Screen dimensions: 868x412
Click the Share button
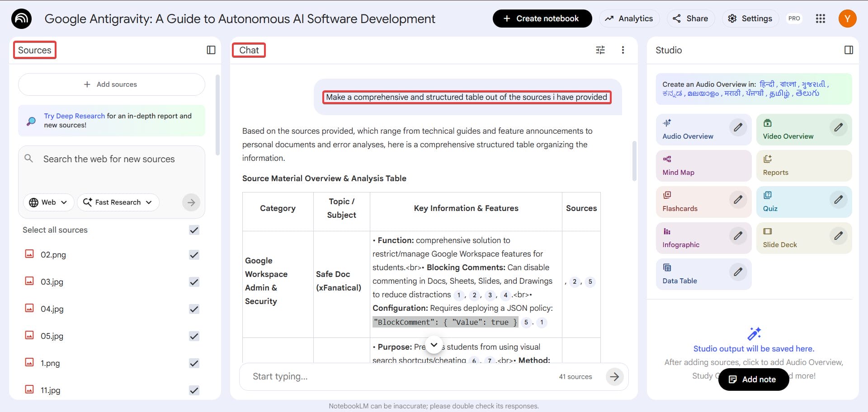coord(690,19)
